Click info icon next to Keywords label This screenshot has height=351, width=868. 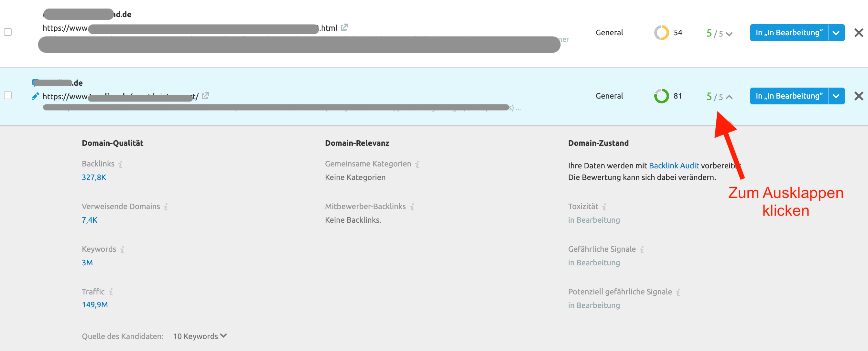(x=122, y=249)
